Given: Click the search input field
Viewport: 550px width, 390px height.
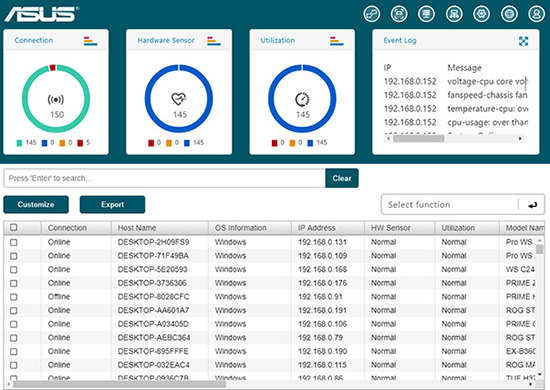Looking at the screenshot, I should pos(165,178).
